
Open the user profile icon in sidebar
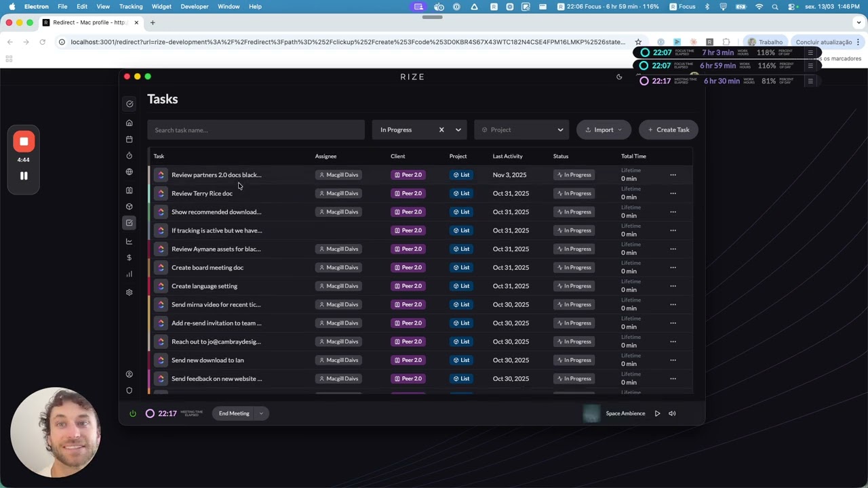coord(129,374)
